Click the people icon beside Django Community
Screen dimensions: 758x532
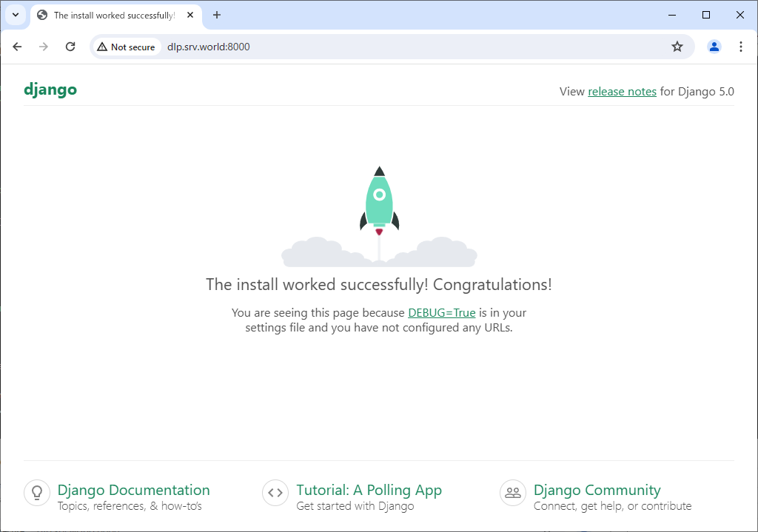pos(512,493)
